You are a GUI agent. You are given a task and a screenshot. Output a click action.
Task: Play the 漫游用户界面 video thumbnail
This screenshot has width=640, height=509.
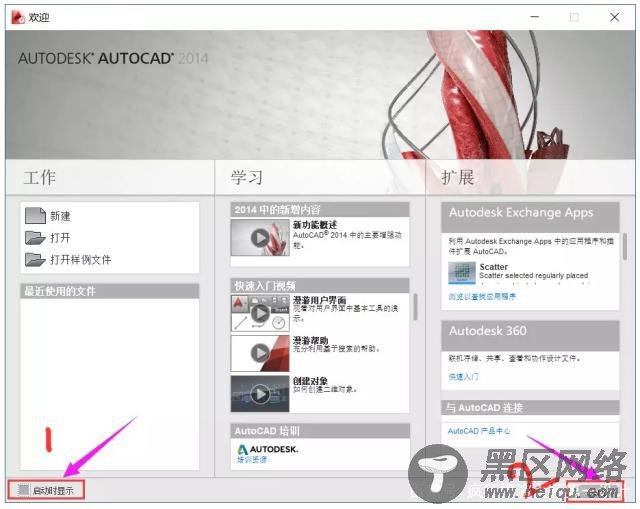[260, 313]
